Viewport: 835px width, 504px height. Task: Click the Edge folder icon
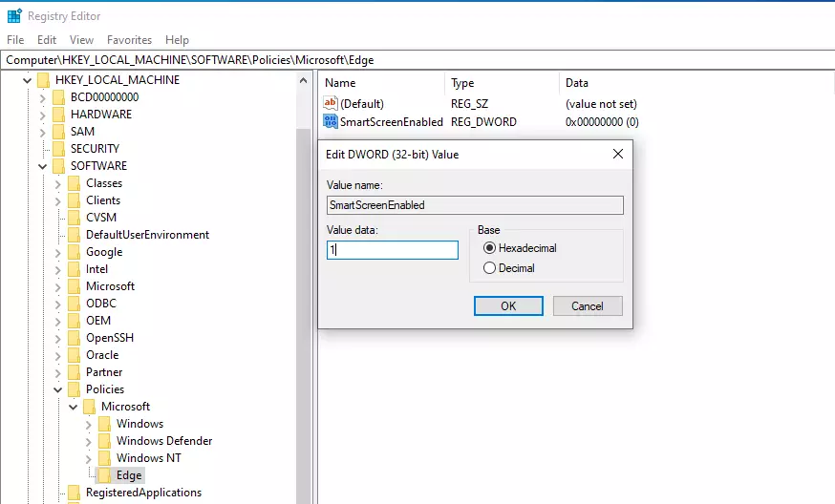(x=105, y=475)
